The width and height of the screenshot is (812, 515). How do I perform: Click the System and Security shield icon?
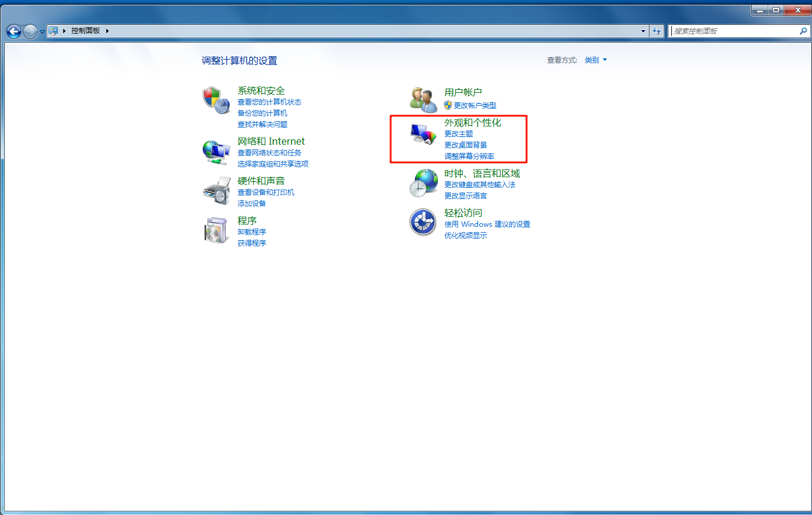pos(216,100)
